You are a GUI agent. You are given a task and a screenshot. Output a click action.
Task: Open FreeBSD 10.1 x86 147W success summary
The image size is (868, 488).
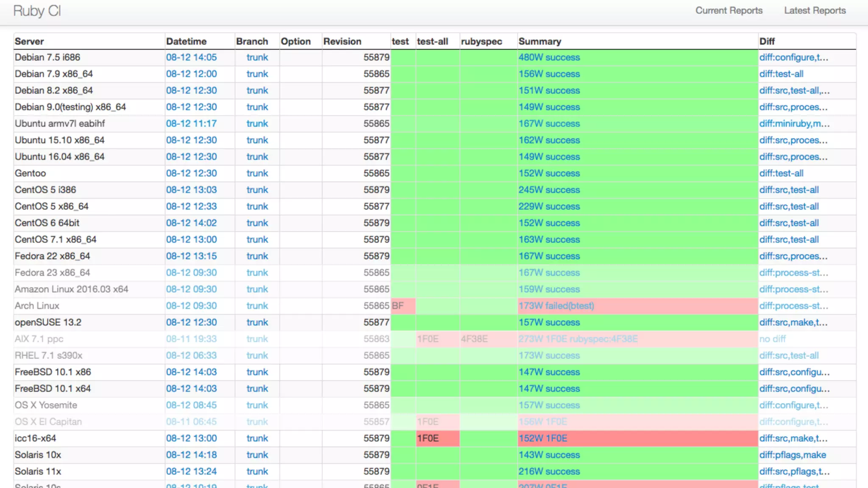pyautogui.click(x=549, y=372)
